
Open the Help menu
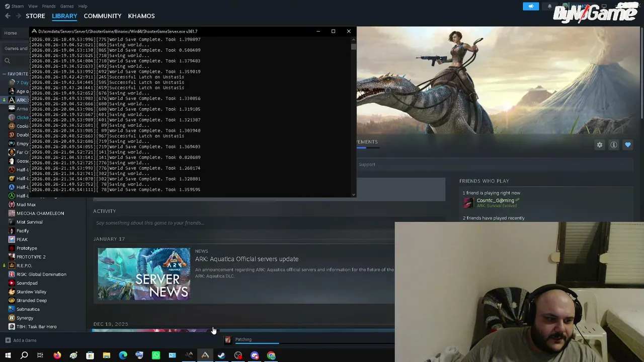[83, 6]
